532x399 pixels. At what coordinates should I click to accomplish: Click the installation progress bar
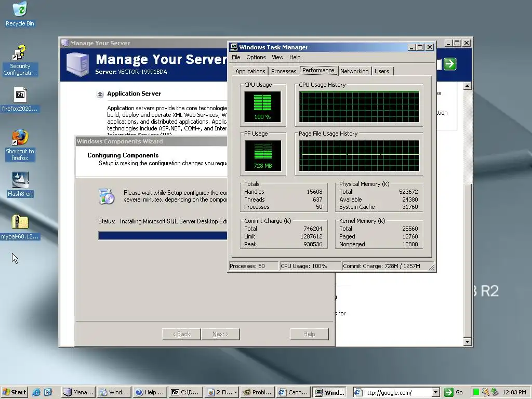(x=163, y=236)
